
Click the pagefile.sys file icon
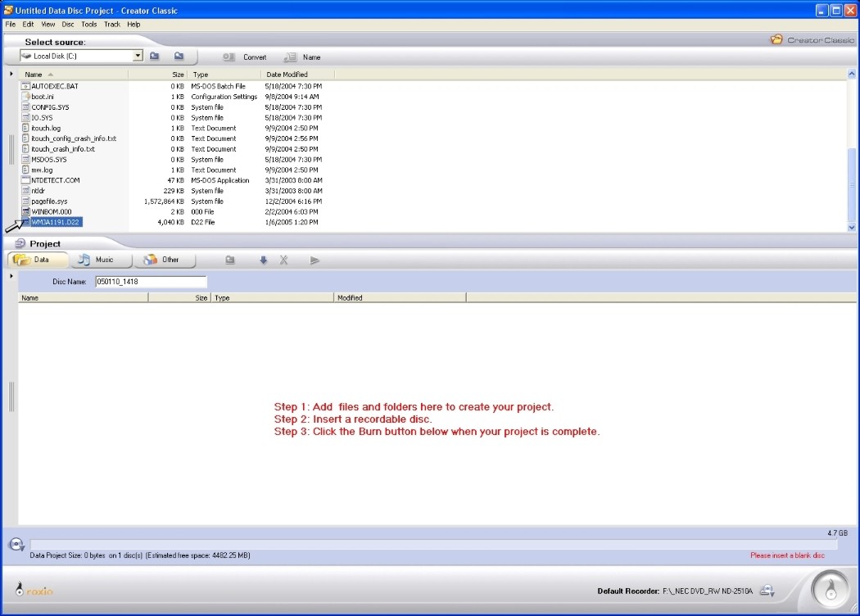tap(25, 202)
